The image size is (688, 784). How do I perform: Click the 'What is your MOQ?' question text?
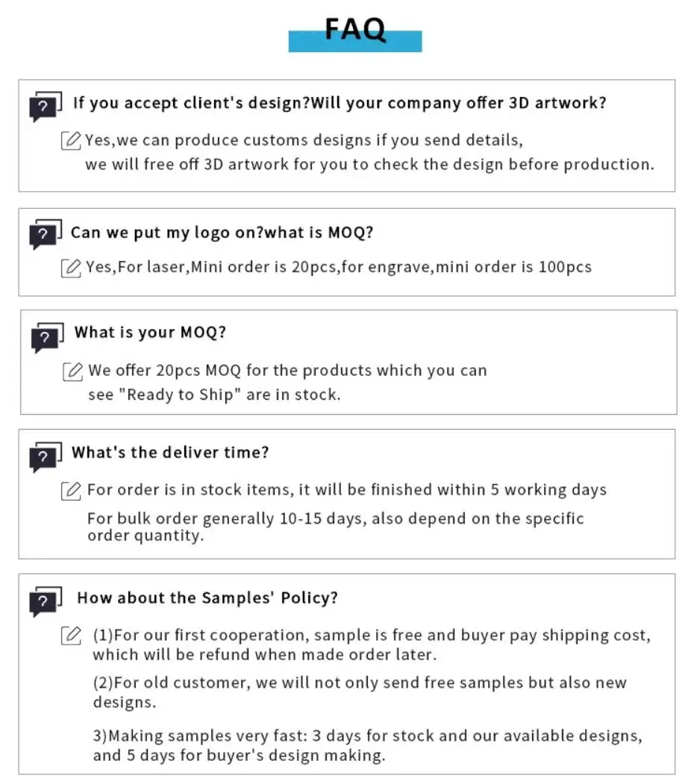point(150,333)
